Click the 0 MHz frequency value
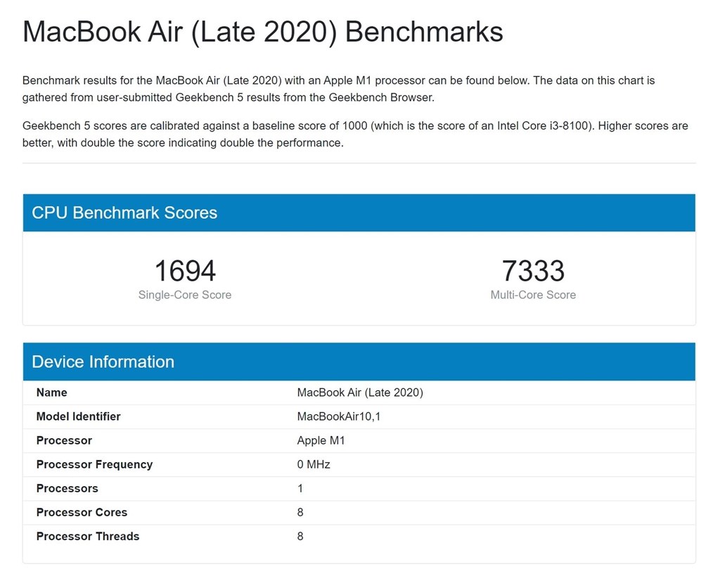The width and height of the screenshot is (720, 588). [314, 464]
